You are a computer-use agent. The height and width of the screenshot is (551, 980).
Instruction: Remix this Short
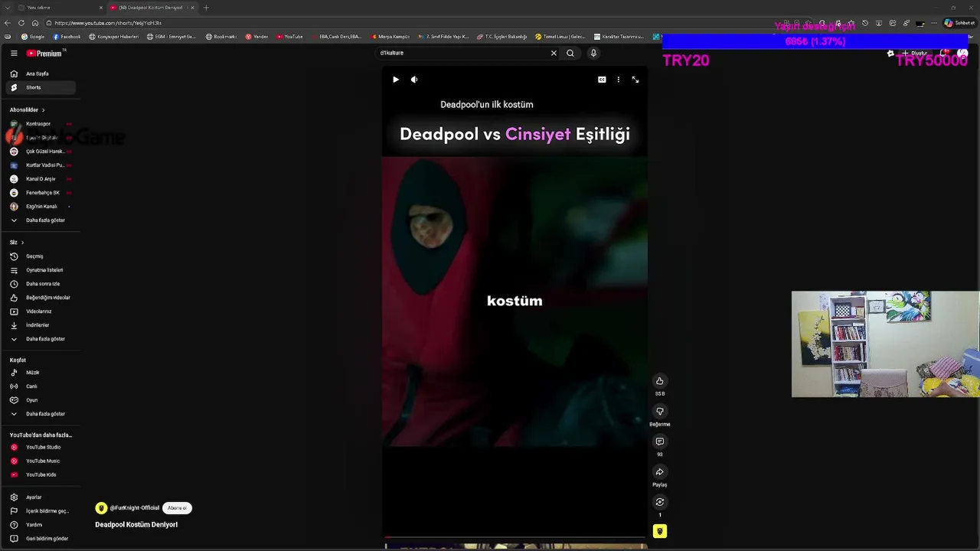[x=659, y=502]
